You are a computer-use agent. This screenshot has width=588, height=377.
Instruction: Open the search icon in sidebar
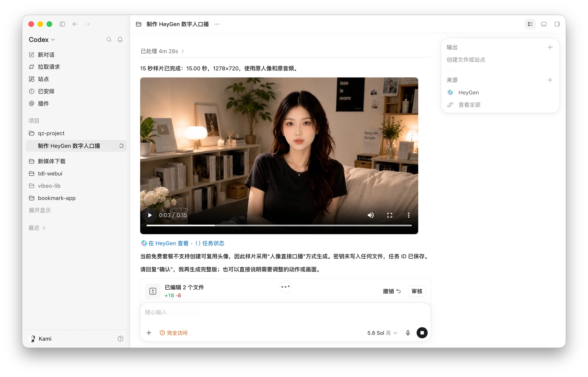(109, 40)
